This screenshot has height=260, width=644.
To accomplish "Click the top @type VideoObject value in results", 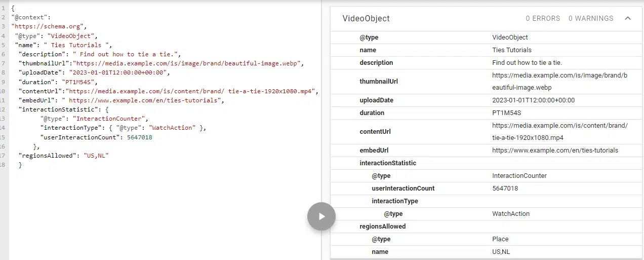I will tap(510, 38).
